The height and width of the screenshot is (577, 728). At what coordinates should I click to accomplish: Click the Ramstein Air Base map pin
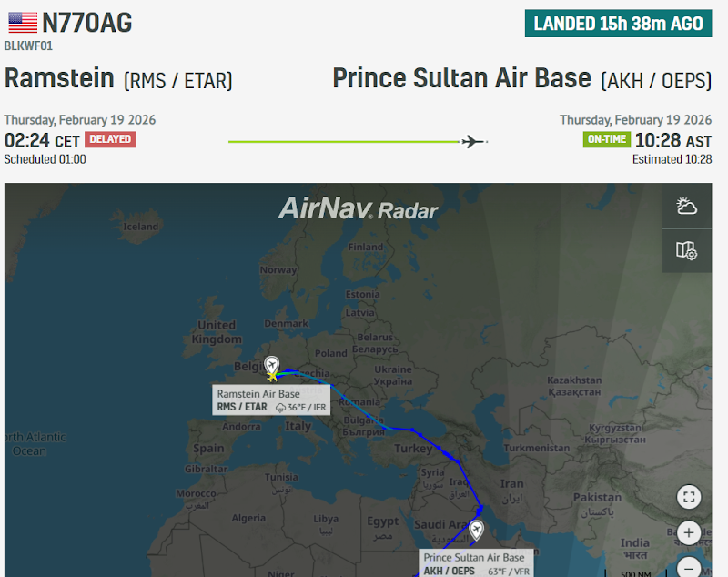pos(271,366)
